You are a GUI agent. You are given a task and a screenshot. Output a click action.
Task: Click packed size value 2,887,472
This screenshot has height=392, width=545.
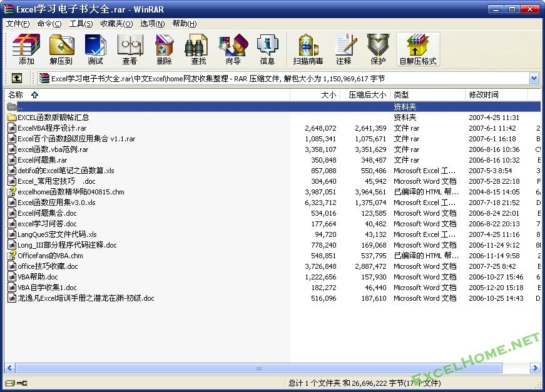tap(370, 266)
